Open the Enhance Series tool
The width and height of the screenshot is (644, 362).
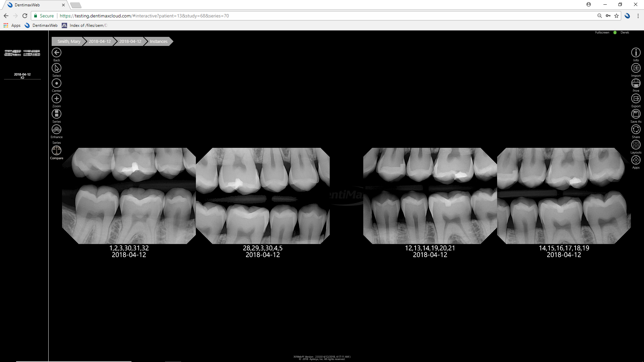click(56, 129)
